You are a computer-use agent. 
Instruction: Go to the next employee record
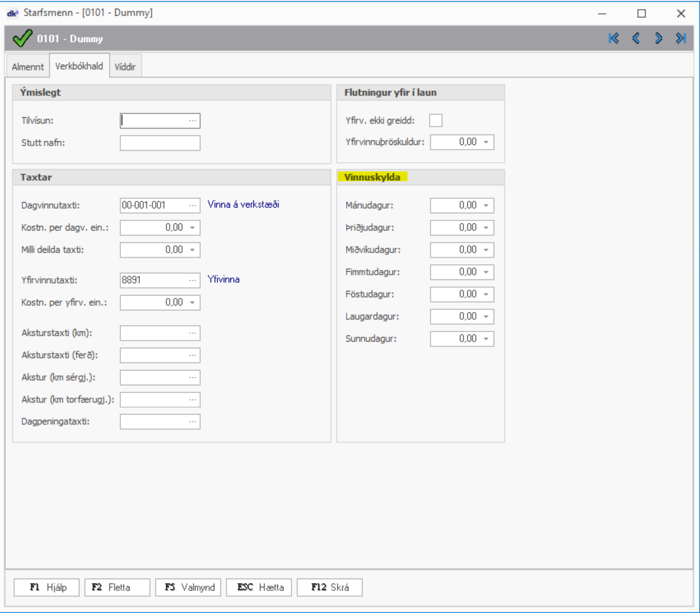[x=658, y=38]
